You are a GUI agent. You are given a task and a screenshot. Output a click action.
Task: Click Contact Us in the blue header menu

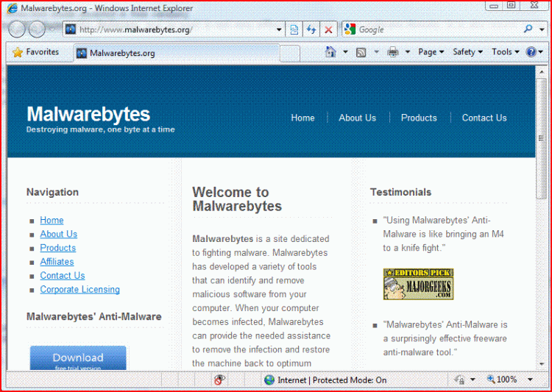point(484,118)
